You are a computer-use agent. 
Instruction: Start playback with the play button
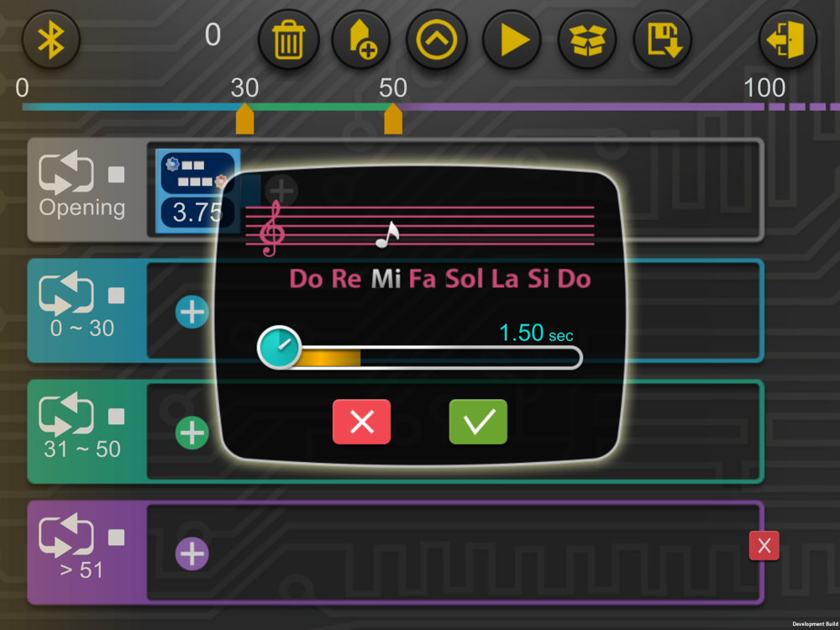click(512, 40)
